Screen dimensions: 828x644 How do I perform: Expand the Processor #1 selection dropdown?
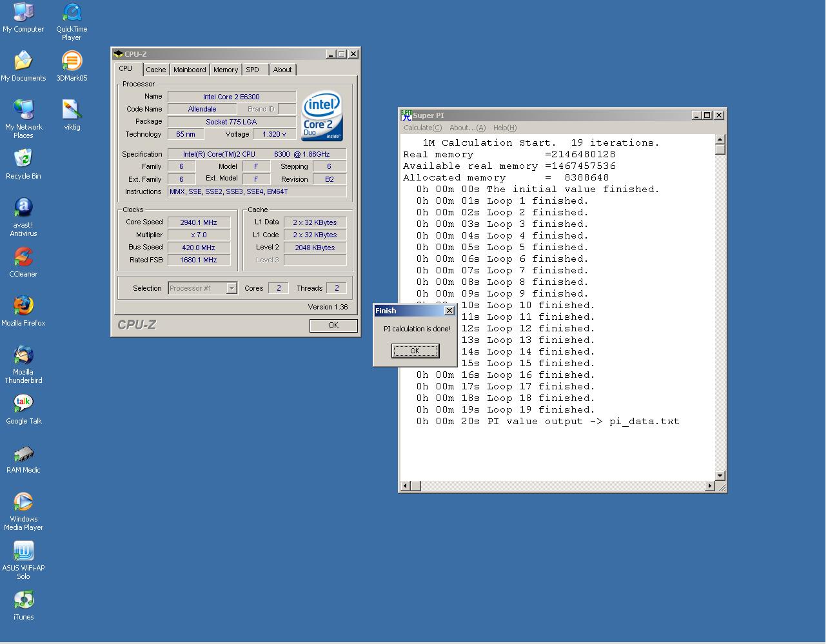tap(232, 288)
